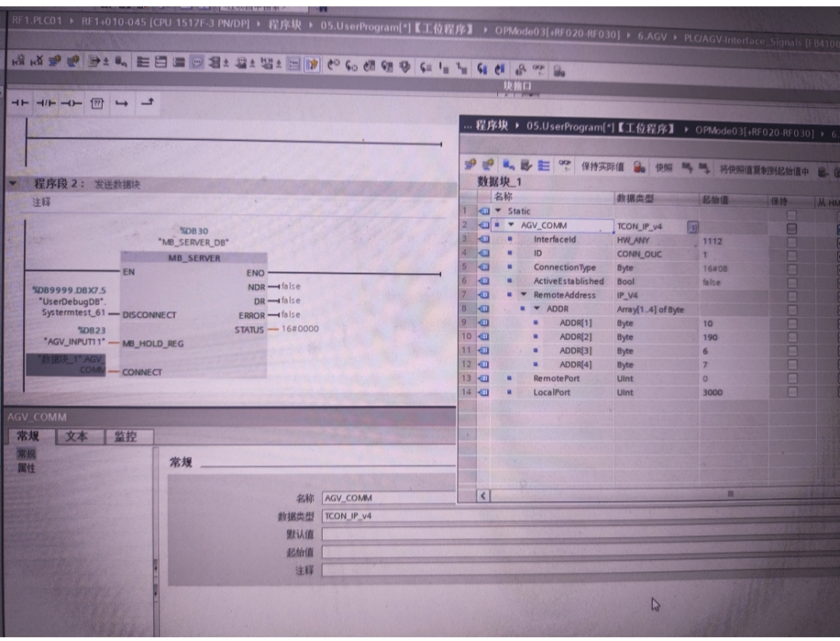Click the expand all rows list icon in data block toolbar
This screenshot has width=840, height=641.
(544, 166)
